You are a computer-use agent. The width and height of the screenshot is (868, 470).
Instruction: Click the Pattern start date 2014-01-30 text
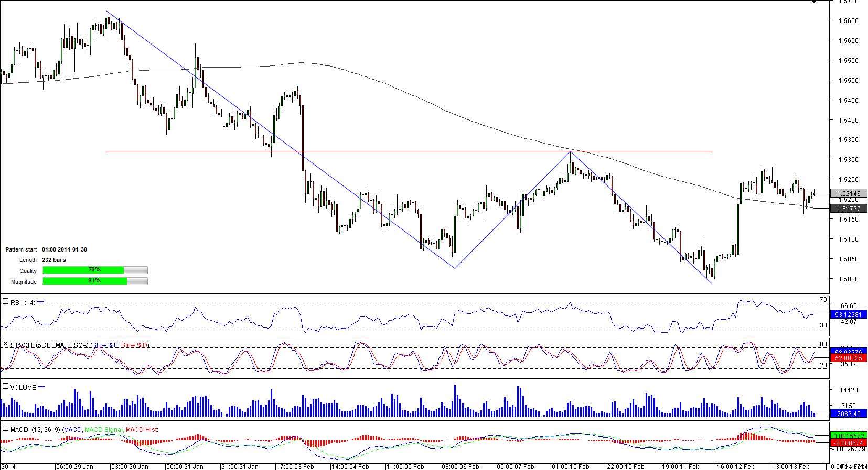pyautogui.click(x=65, y=249)
